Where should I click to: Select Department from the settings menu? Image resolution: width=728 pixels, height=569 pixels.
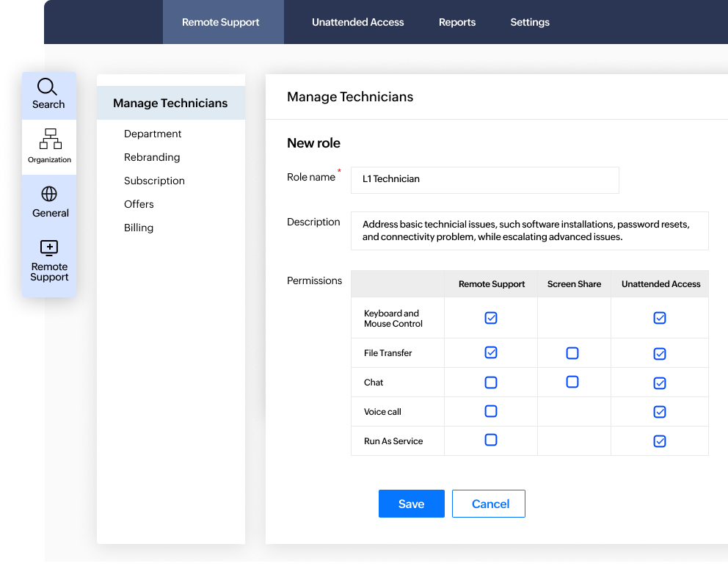pos(153,134)
